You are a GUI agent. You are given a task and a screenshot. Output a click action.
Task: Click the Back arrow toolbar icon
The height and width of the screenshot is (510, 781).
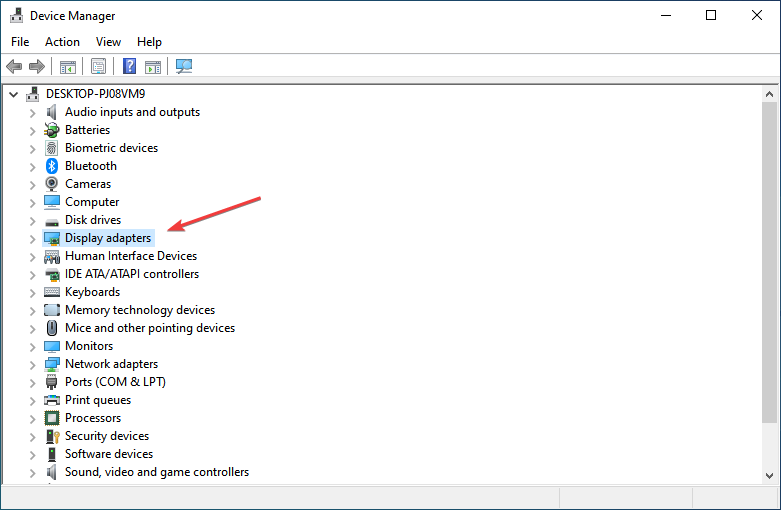[x=14, y=66]
